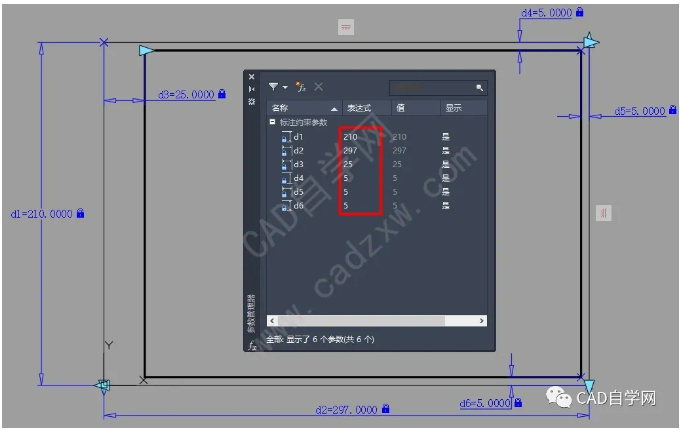
Task: Click the parameter filter funnel icon
Action: pyautogui.click(x=274, y=87)
